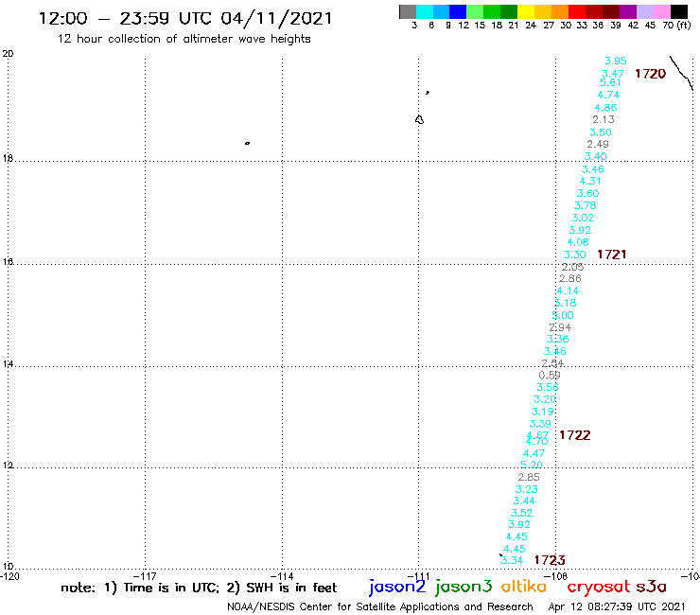The image size is (700, 615).
Task: Click the gray 2.49 reading
Action: 598,144
